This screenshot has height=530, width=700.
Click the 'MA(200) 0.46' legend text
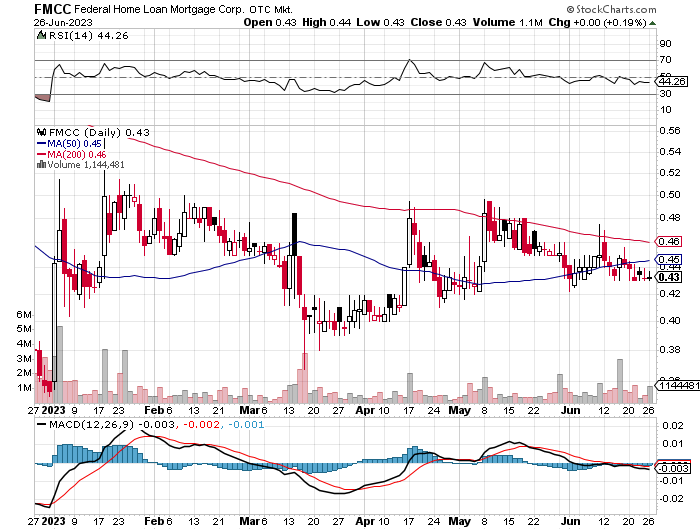coord(77,155)
